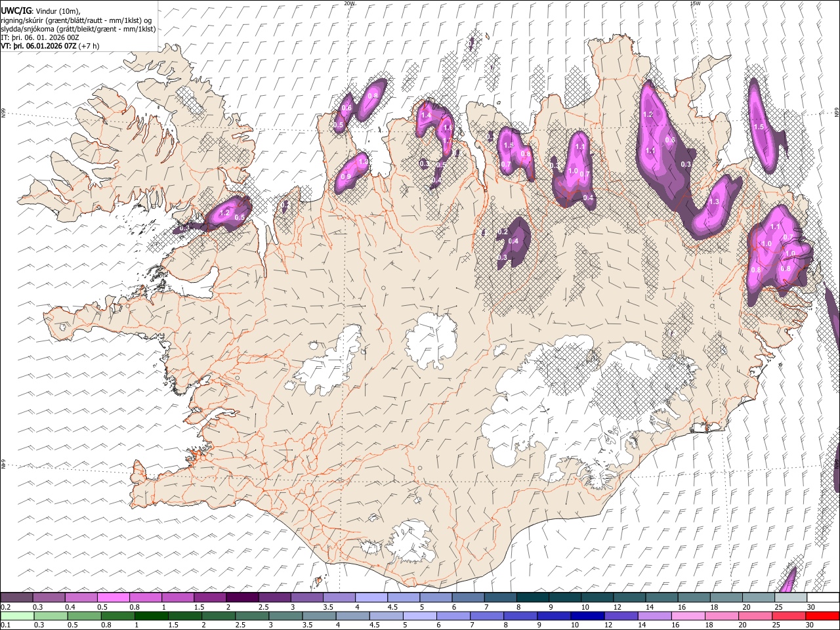Pick upper legend swatch for 4.5–5

(x=404, y=597)
